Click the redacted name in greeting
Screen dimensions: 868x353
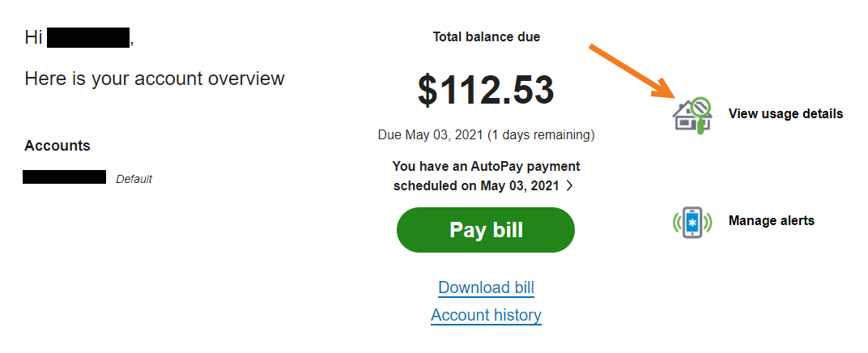88,39
